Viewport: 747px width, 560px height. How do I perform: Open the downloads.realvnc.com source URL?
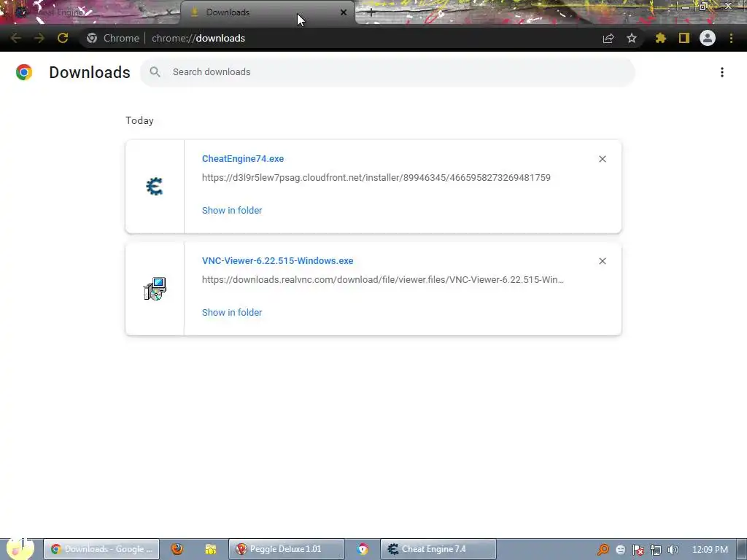[382, 279]
